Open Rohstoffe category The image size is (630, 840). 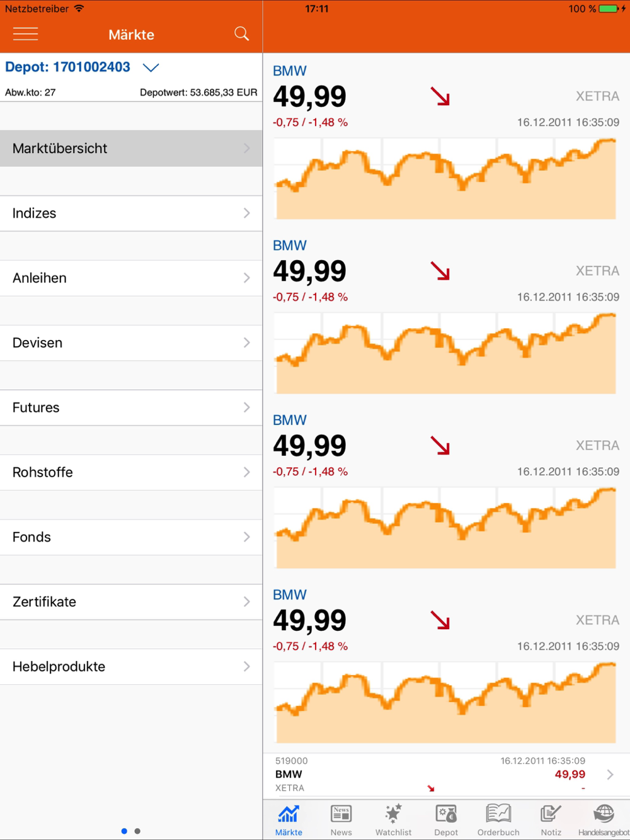click(131, 472)
